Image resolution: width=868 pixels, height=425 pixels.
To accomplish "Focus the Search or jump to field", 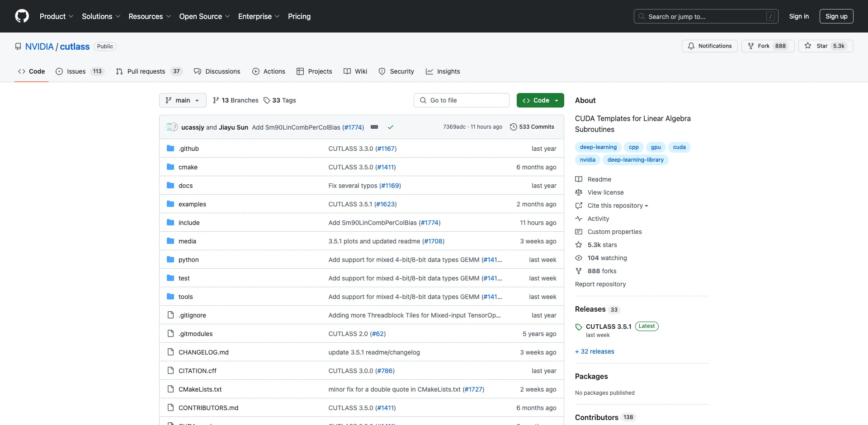I will pos(706,16).
